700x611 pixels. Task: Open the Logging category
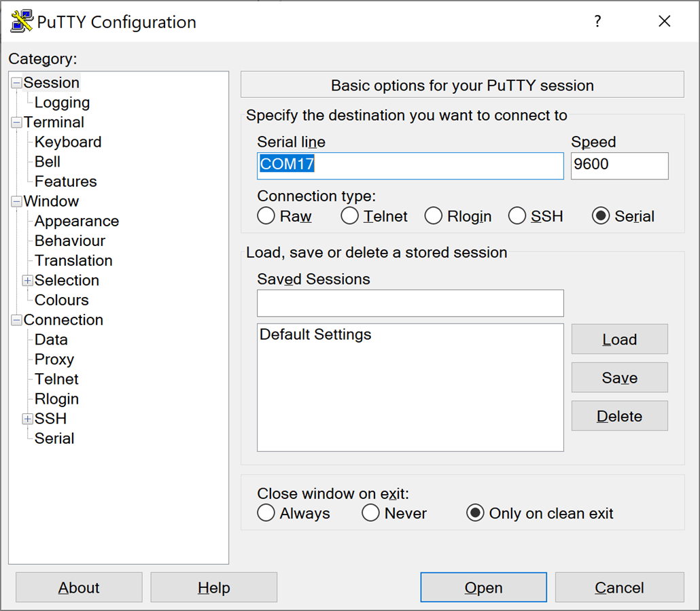point(62,103)
